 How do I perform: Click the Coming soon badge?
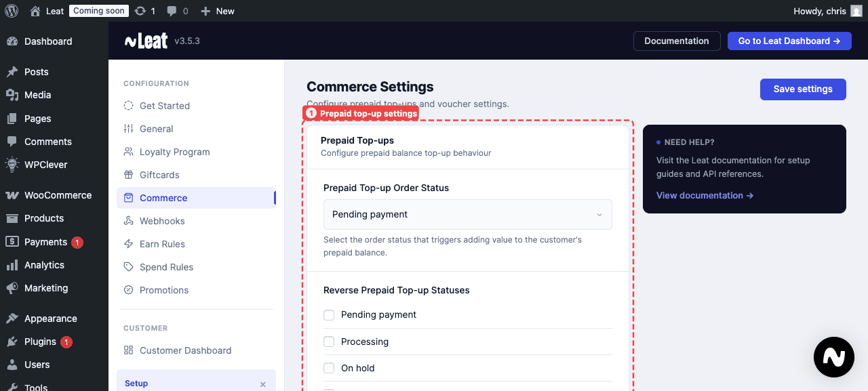coord(99,11)
